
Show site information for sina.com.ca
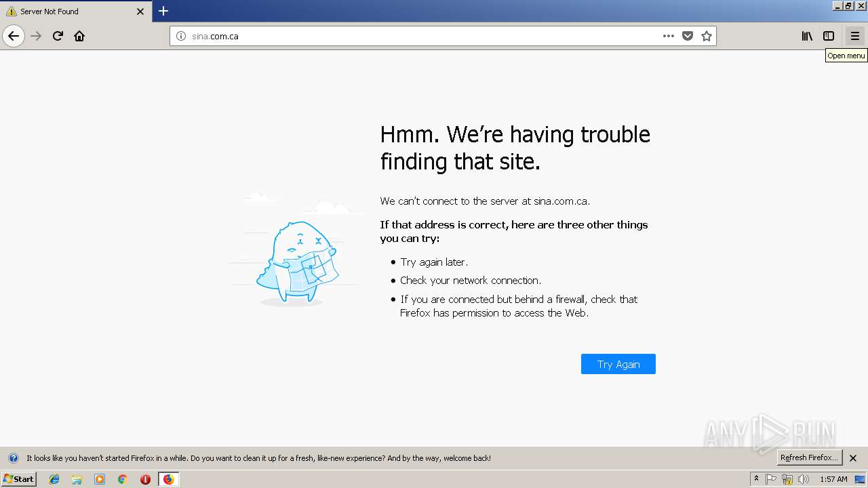(181, 36)
